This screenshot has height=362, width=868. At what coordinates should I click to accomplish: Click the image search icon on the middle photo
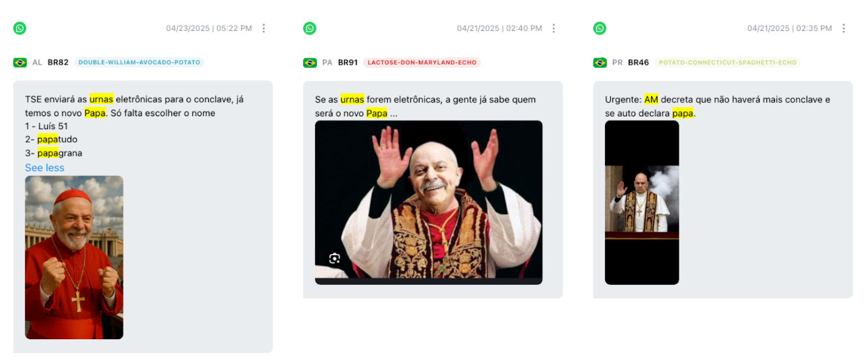point(335,258)
